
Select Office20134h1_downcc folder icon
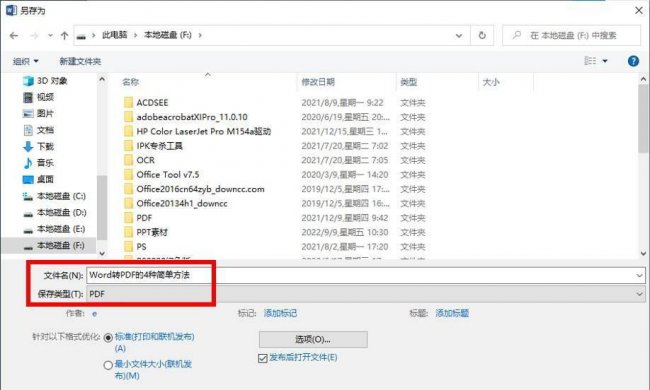129,203
